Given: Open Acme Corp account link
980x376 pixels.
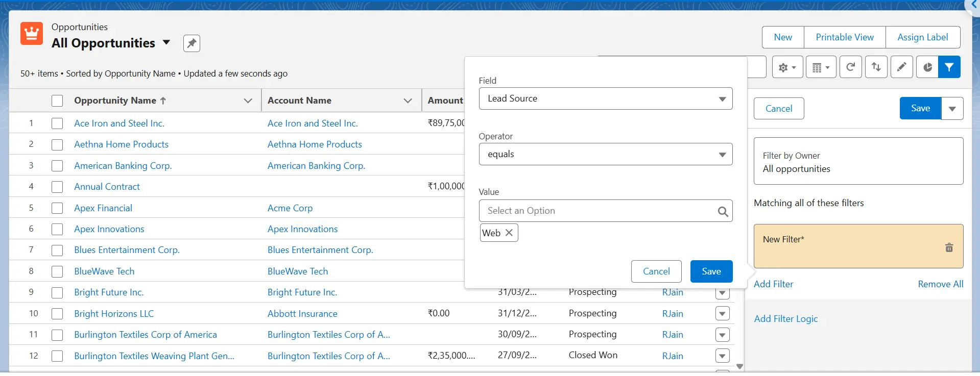Looking at the screenshot, I should click(290, 208).
